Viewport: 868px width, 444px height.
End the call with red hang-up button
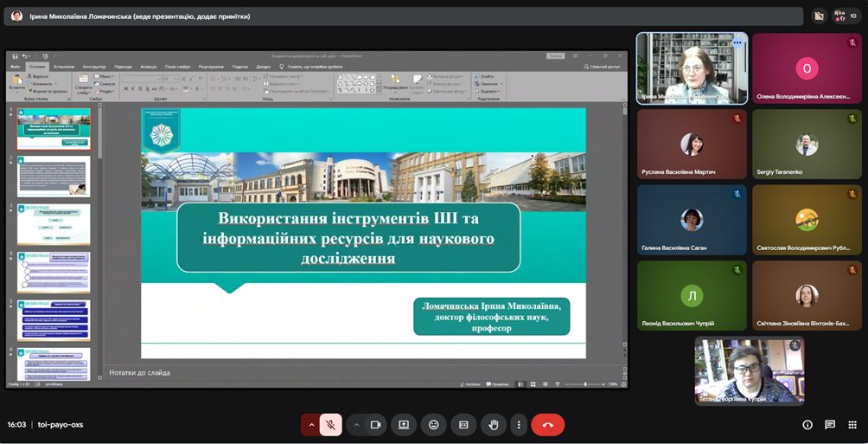click(x=547, y=425)
